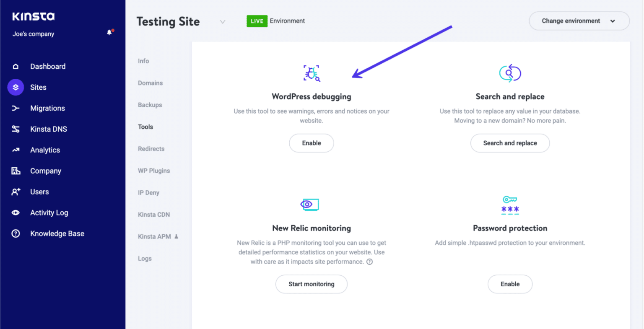Expand the Testing Site selector chevron
Image resolution: width=644 pixels, height=329 pixels.
point(223,22)
